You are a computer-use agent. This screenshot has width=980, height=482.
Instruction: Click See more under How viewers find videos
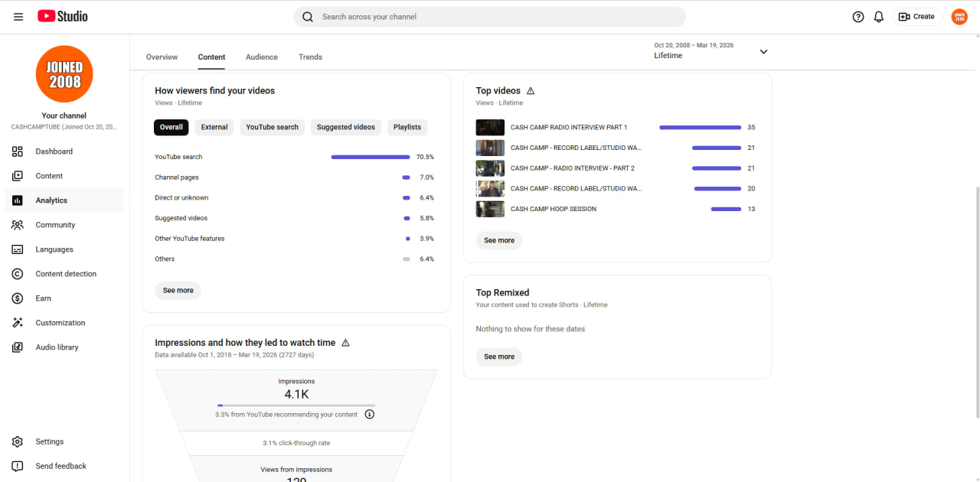coord(178,291)
